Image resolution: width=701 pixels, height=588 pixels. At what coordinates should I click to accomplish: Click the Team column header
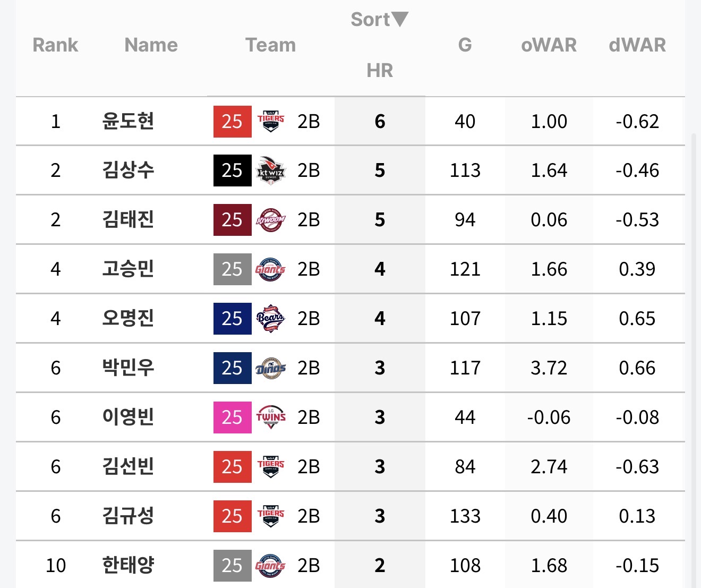(270, 45)
